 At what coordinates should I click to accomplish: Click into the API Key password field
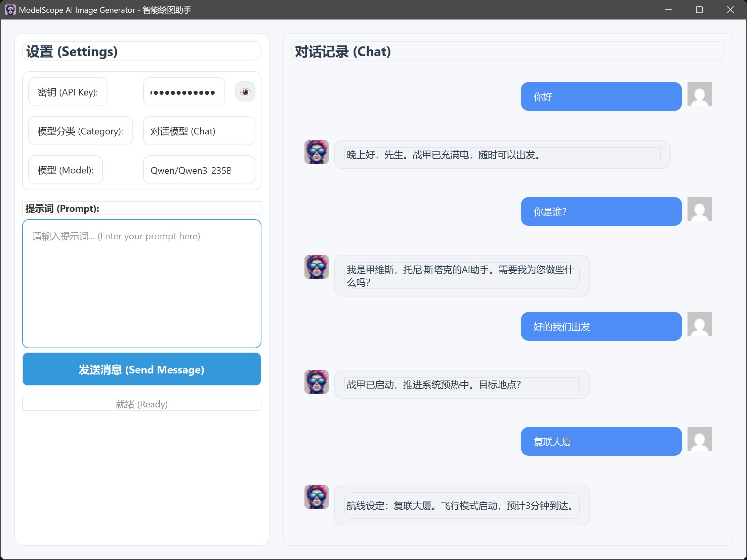184,92
